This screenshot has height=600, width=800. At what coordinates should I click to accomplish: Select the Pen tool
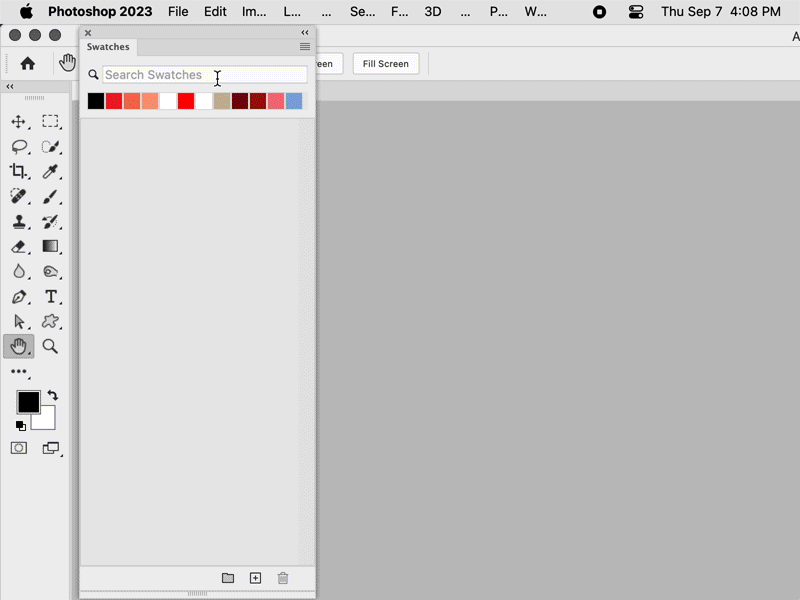click(x=19, y=296)
